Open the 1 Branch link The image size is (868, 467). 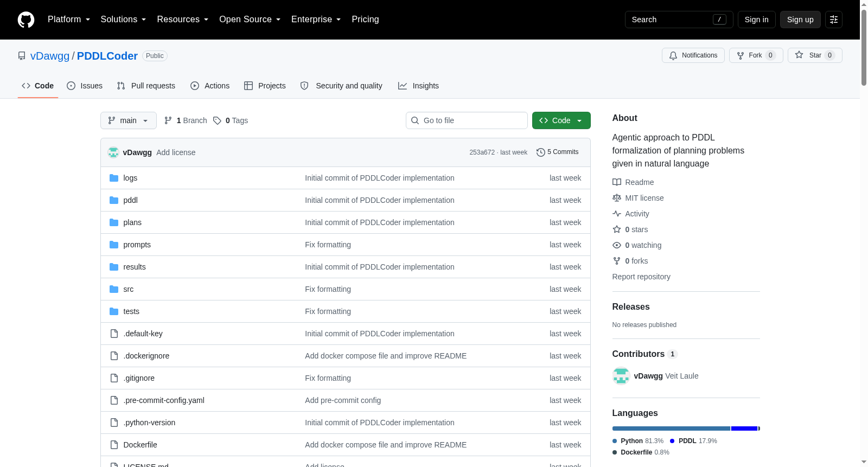(186, 120)
